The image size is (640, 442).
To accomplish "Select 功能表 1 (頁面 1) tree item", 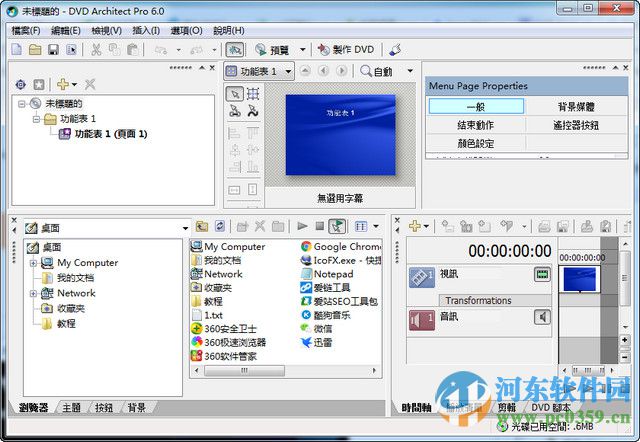I will click(x=111, y=134).
